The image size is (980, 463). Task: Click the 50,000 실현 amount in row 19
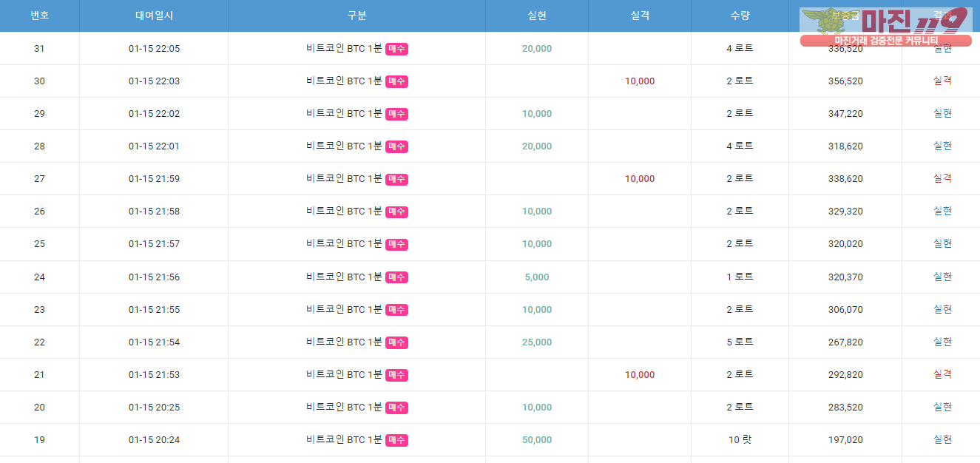click(537, 439)
